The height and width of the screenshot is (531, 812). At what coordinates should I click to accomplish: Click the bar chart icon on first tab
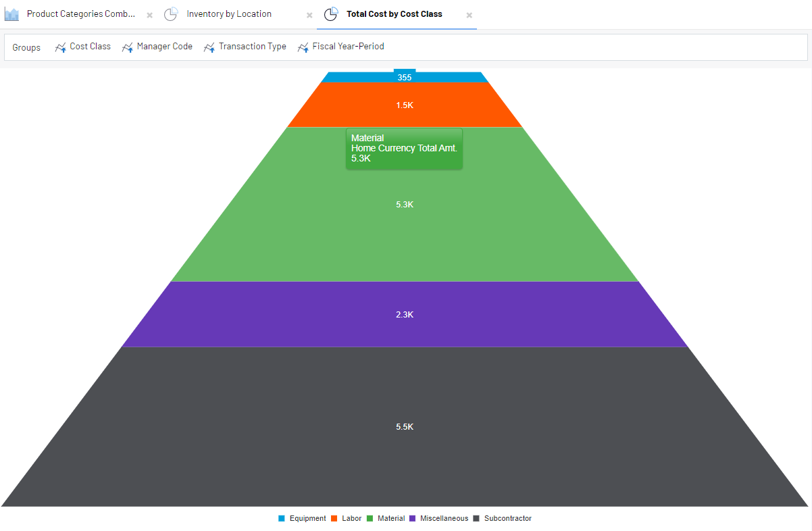[11, 14]
